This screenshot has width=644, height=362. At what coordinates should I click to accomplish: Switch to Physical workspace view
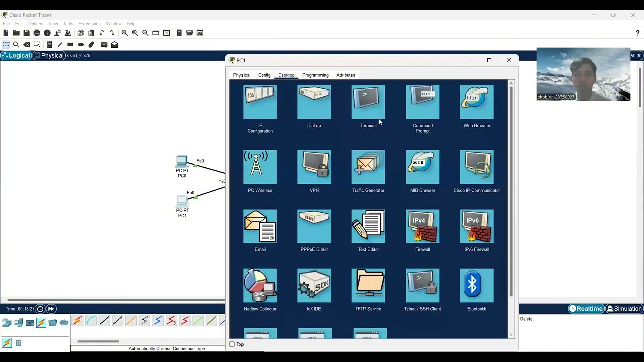[x=49, y=55]
